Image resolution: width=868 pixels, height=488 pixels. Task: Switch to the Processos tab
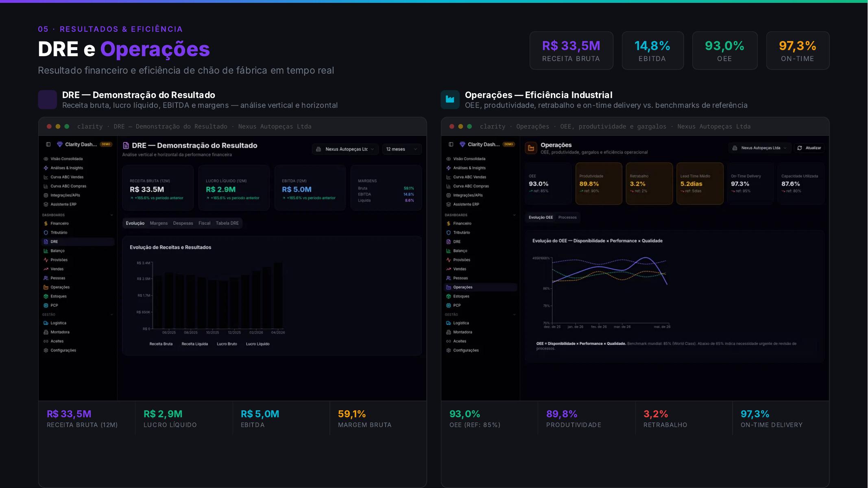coord(567,218)
